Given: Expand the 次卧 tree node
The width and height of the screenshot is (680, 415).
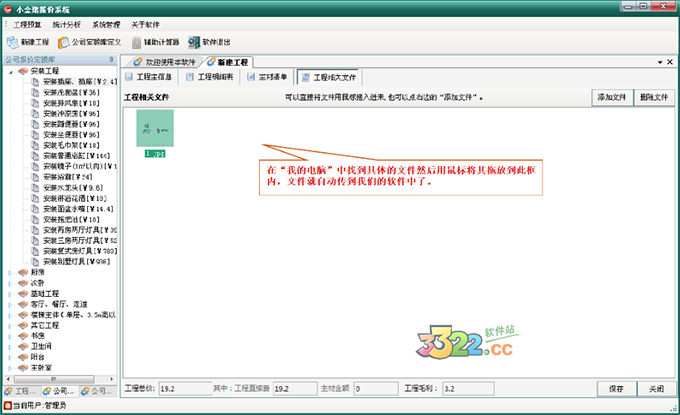Looking at the screenshot, I should coord(10,283).
